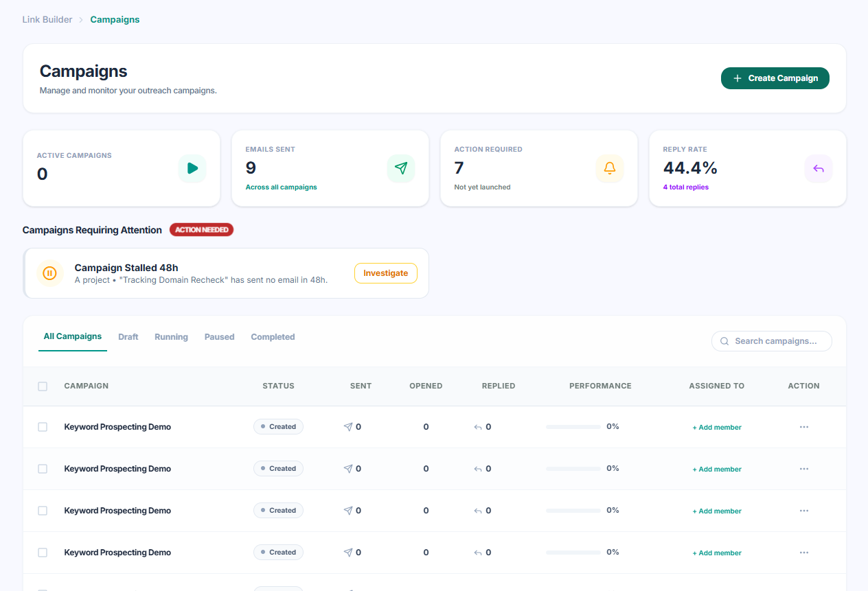Tick checkbox of third Keyword Prospecting Demo row
The image size is (868, 591).
click(43, 511)
